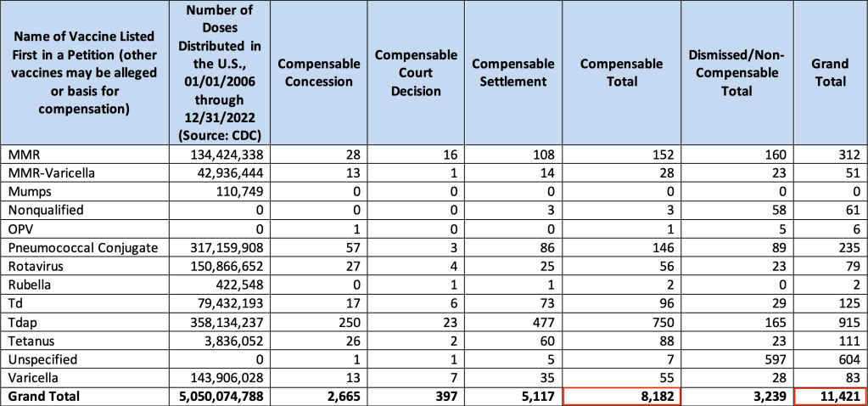This screenshot has width=868, height=406.
Task: Click the Compensable Concession column header
Action: coord(315,73)
